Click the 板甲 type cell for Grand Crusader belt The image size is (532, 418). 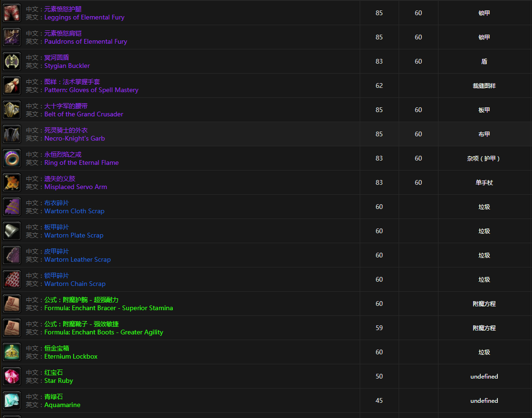pos(484,110)
